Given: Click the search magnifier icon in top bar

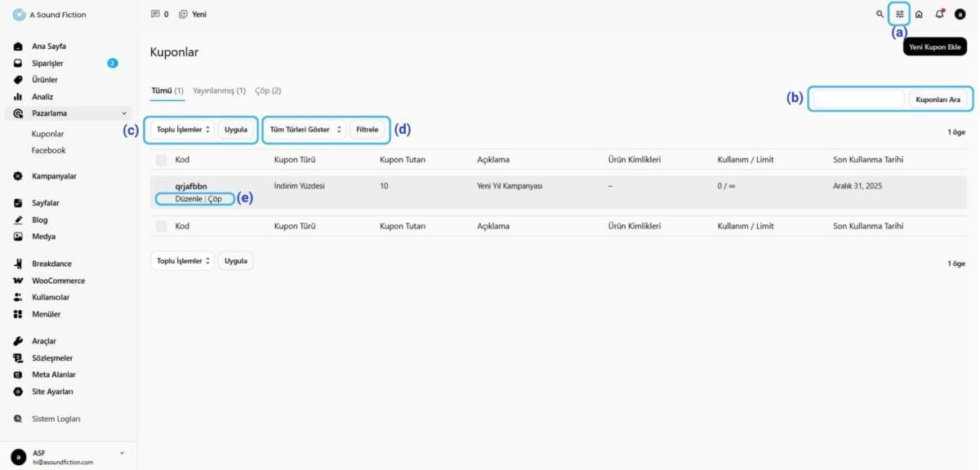Looking at the screenshot, I should [880, 14].
